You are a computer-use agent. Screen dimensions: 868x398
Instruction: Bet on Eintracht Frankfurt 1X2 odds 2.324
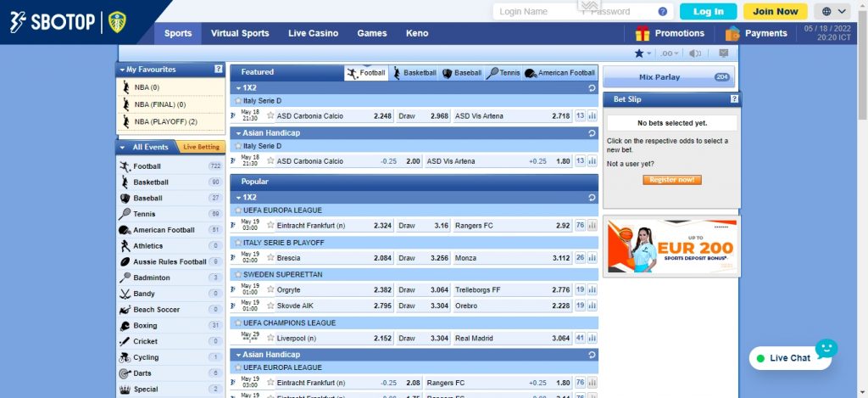tap(382, 226)
